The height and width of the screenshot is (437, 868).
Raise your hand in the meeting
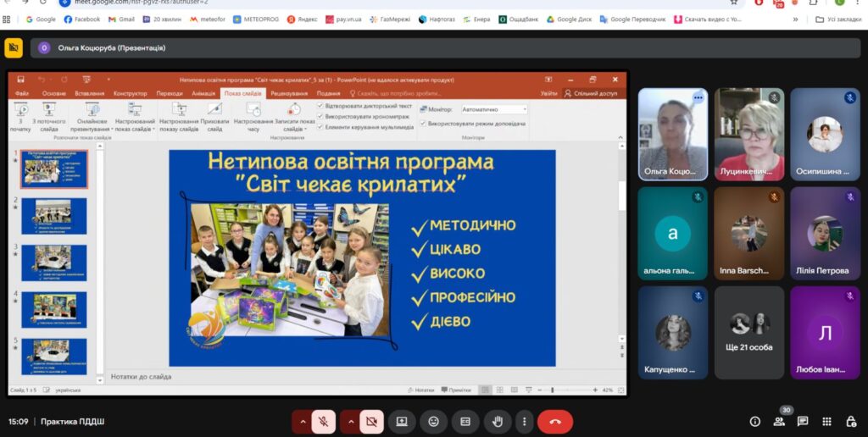pos(498,422)
